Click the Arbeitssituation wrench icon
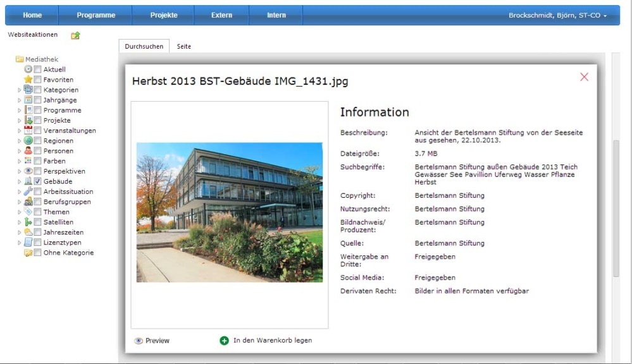 (x=28, y=191)
